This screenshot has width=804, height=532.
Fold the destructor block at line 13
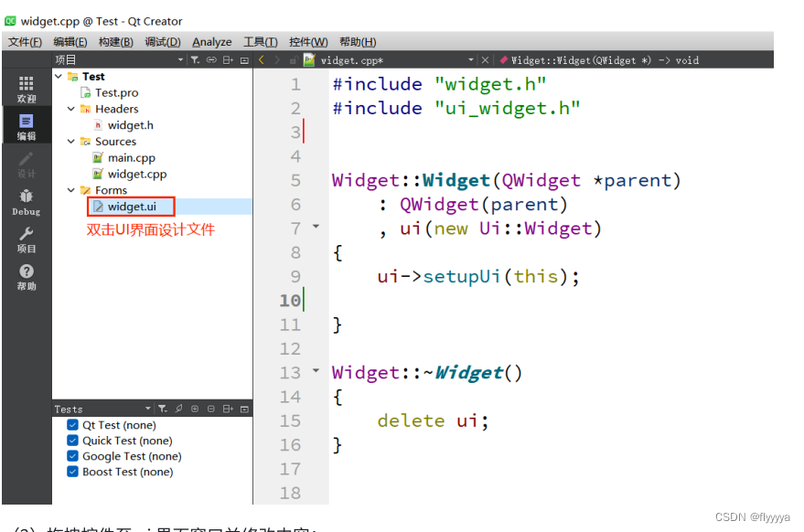pyautogui.click(x=316, y=370)
